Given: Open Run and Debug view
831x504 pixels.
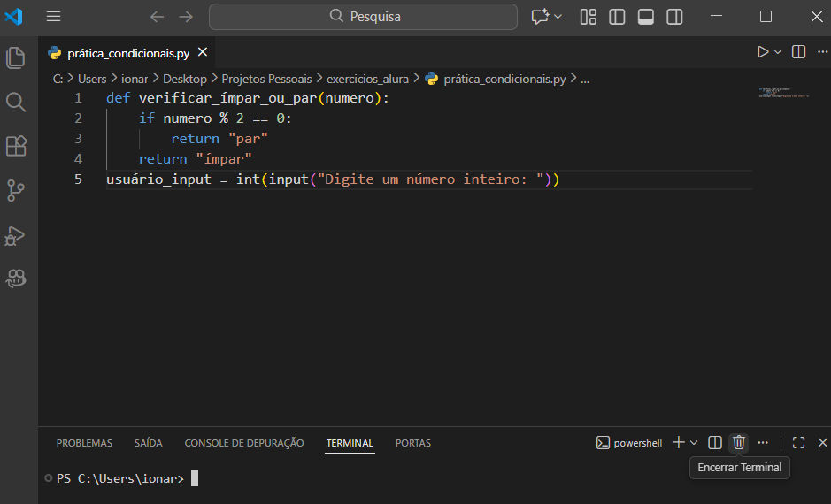Looking at the screenshot, I should tap(16, 234).
